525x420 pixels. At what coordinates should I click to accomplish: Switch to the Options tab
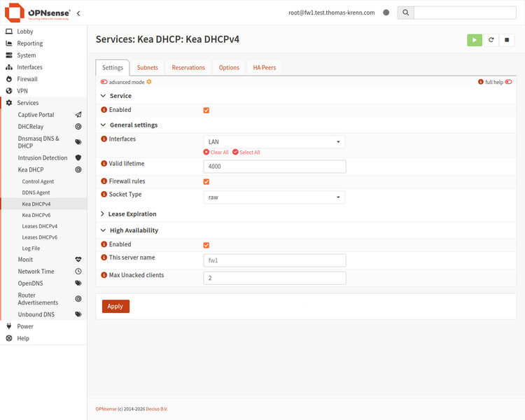click(229, 68)
